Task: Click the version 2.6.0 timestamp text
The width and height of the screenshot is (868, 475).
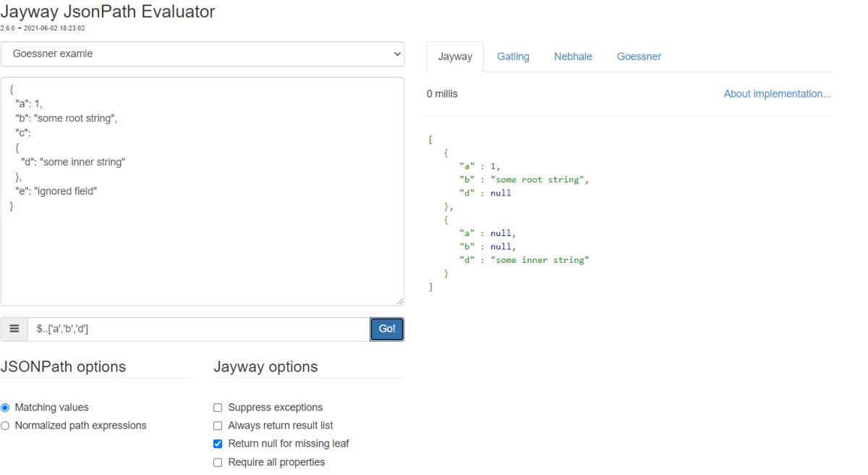Action: 43,28
